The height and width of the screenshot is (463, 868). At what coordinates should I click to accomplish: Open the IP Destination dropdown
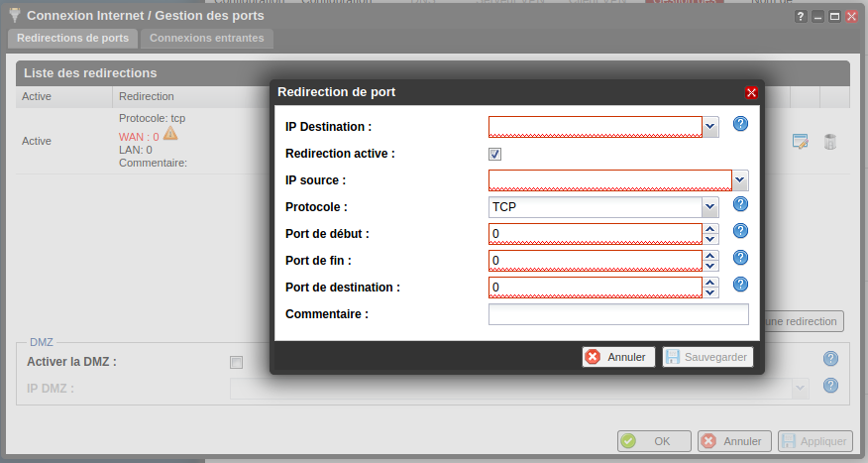pos(710,127)
